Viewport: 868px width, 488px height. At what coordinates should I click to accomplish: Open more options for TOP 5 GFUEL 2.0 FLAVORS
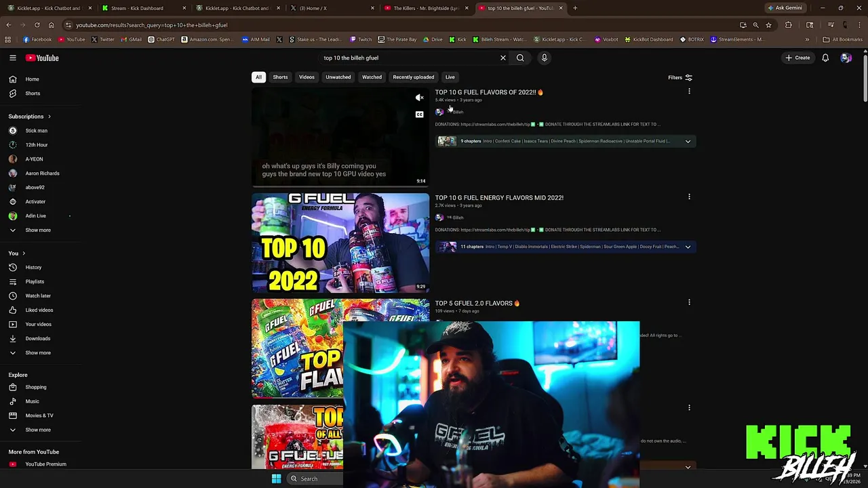pyautogui.click(x=689, y=302)
